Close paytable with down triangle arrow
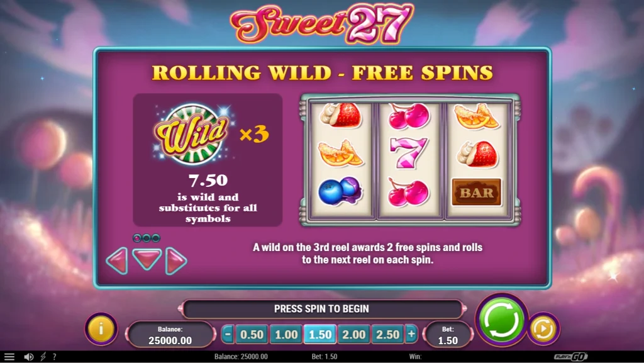The image size is (644, 363). (x=147, y=259)
